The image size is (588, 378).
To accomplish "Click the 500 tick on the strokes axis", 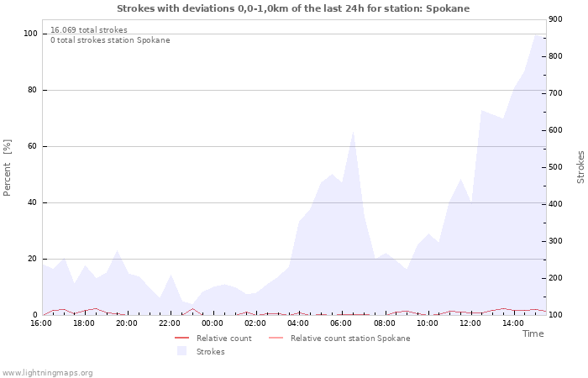I will [x=557, y=167].
